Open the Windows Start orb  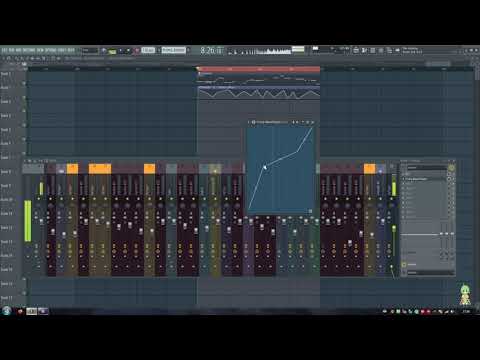click(x=7, y=311)
